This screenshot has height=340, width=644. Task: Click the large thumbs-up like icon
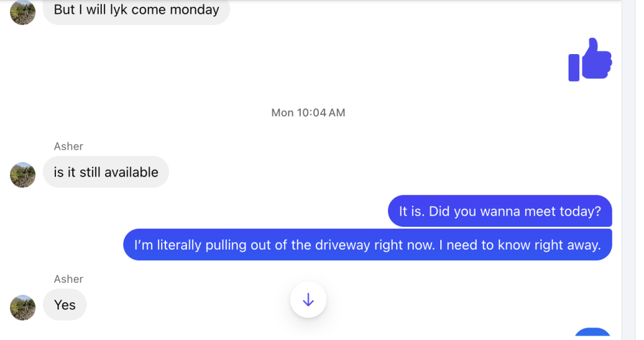[590, 60]
